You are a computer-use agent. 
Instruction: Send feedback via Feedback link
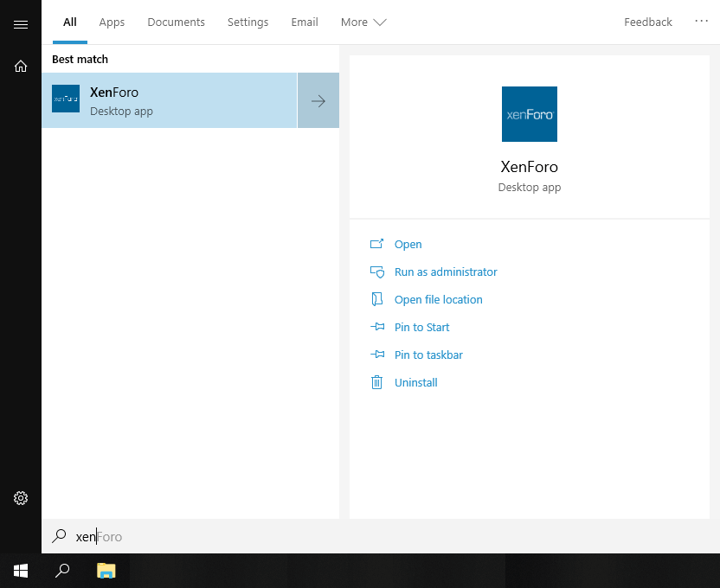(648, 22)
